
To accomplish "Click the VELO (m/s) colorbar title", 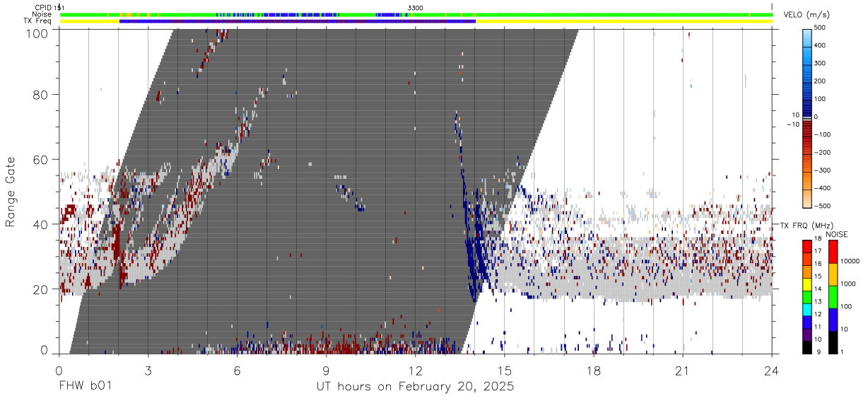I will point(807,15).
